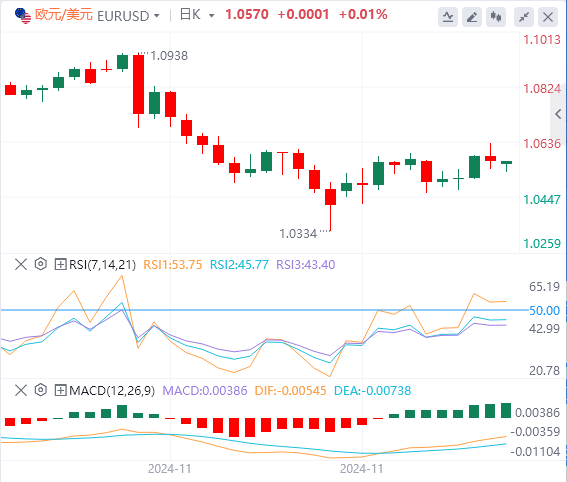Select the 1.0938 high price marker
Image resolution: width=567 pixels, height=482 pixels.
click(169, 56)
